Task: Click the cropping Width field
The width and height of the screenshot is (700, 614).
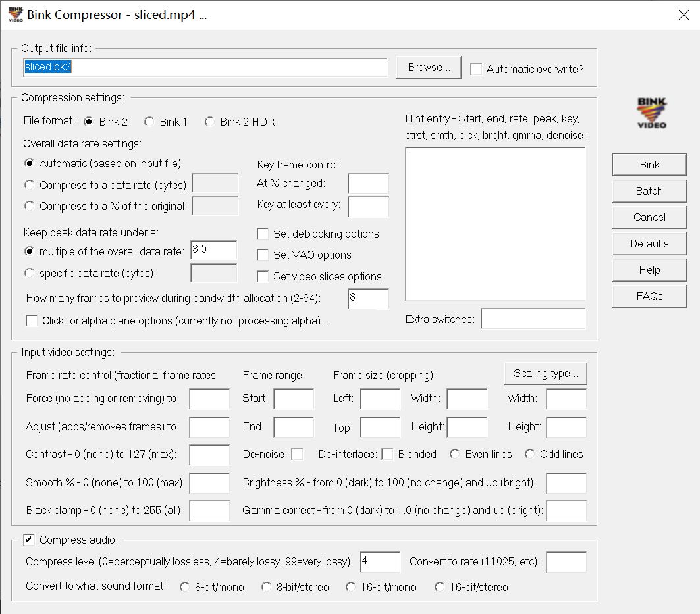Action: tap(467, 399)
